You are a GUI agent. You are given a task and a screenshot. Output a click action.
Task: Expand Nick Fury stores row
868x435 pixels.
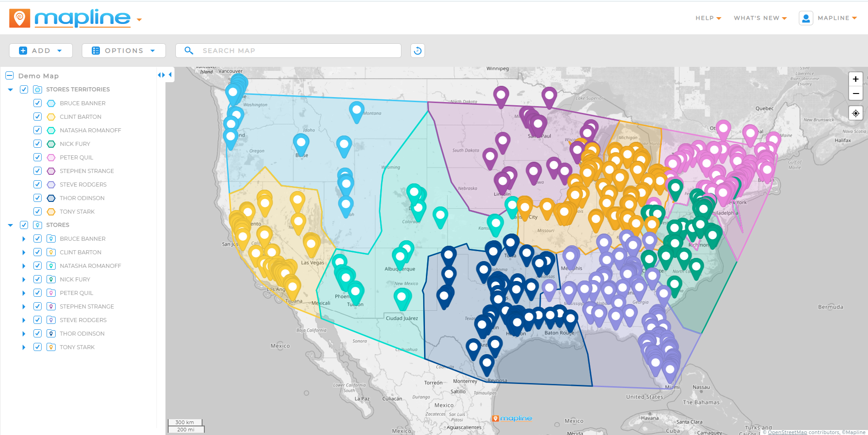[x=24, y=279]
